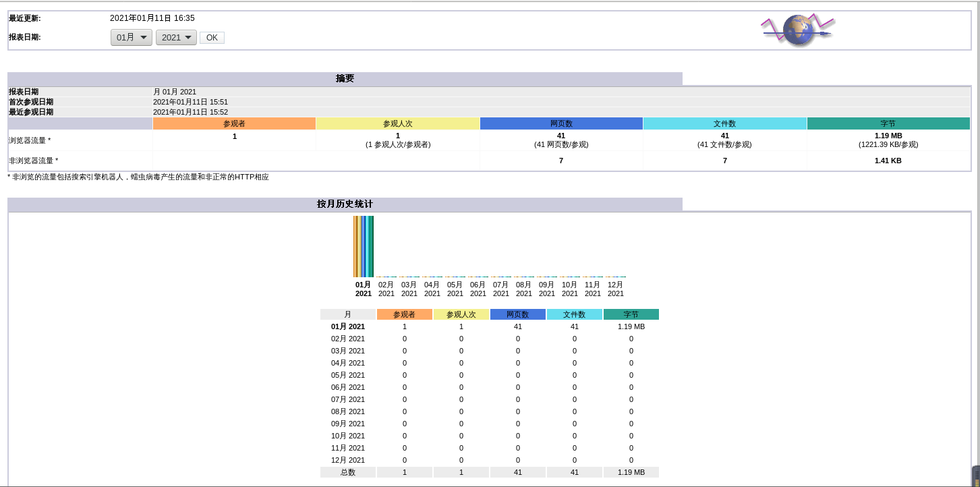The width and height of the screenshot is (980, 487).
Task: Click the 浏览器流量 * row label
Action: tap(30, 140)
